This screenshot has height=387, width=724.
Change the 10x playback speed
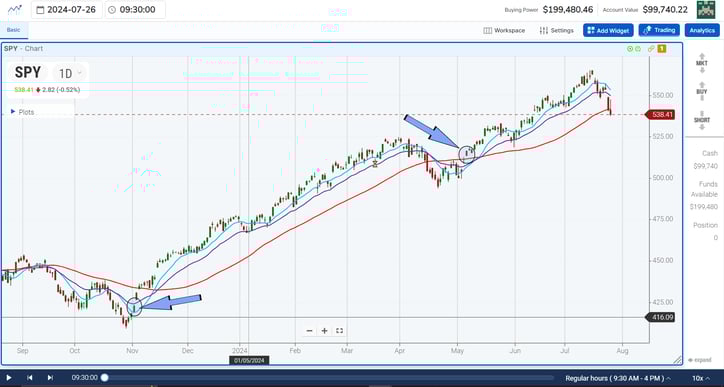click(x=700, y=378)
